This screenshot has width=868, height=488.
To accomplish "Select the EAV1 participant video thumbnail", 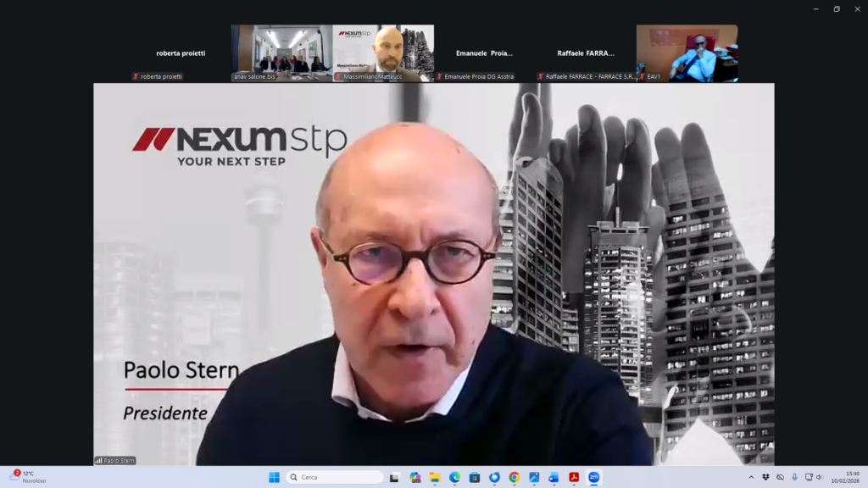I will [687, 53].
